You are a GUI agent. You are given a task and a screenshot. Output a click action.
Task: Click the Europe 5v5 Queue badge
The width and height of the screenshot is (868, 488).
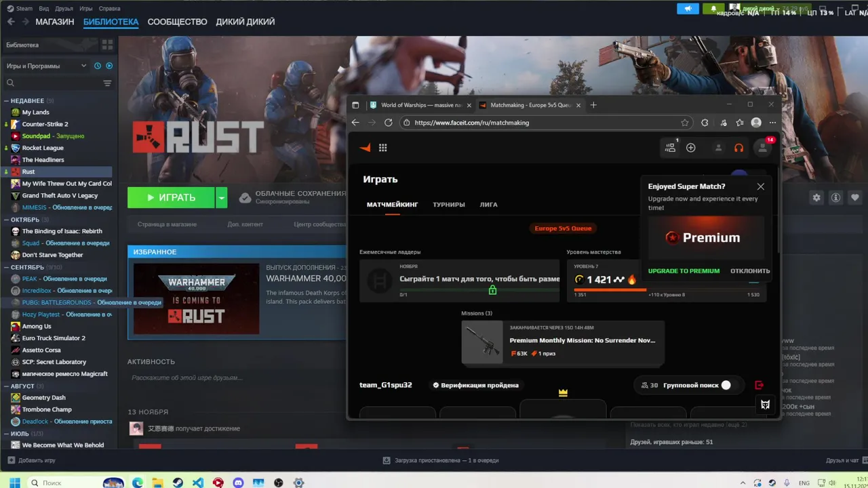click(x=563, y=228)
